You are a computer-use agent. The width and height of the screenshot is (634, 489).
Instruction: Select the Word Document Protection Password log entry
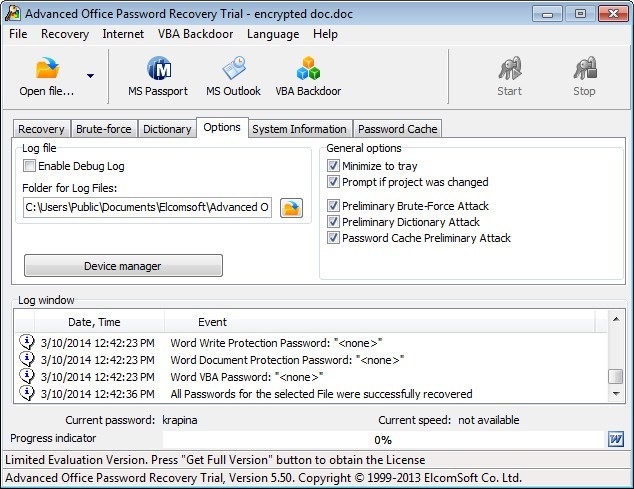[x=311, y=360]
